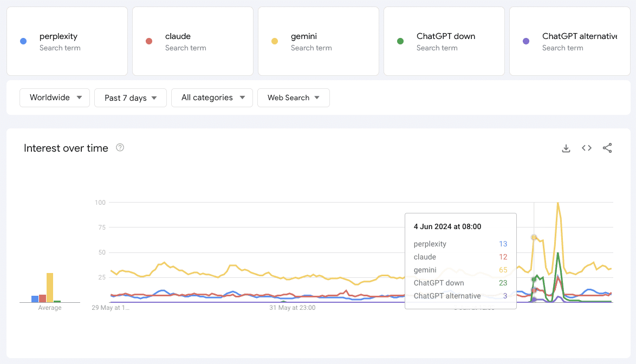
Task: Change the Web Search type dropdown
Action: (x=293, y=98)
